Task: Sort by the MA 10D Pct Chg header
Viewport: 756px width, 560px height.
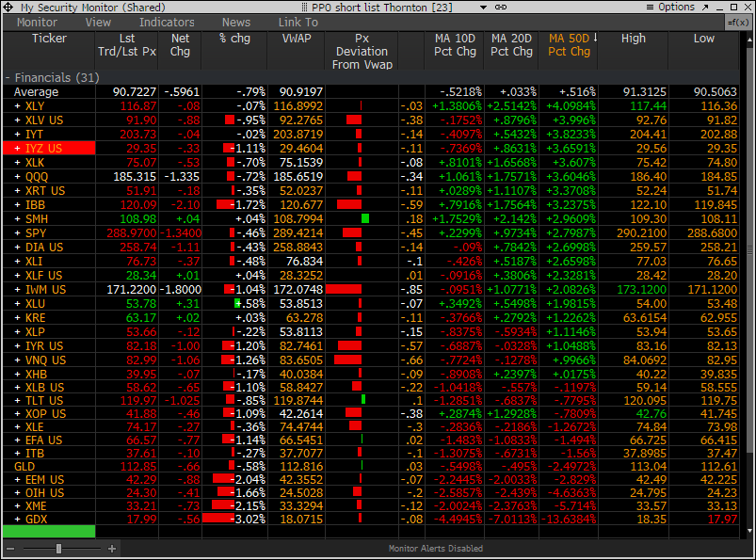Action: 455,45
